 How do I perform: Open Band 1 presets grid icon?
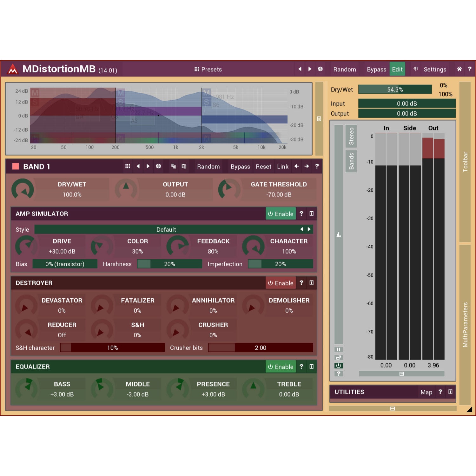128,166
